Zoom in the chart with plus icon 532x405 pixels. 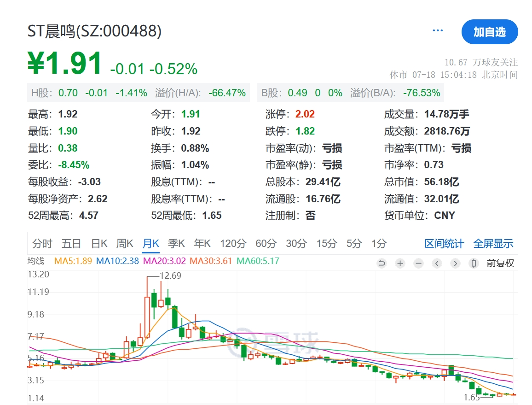coord(400,263)
